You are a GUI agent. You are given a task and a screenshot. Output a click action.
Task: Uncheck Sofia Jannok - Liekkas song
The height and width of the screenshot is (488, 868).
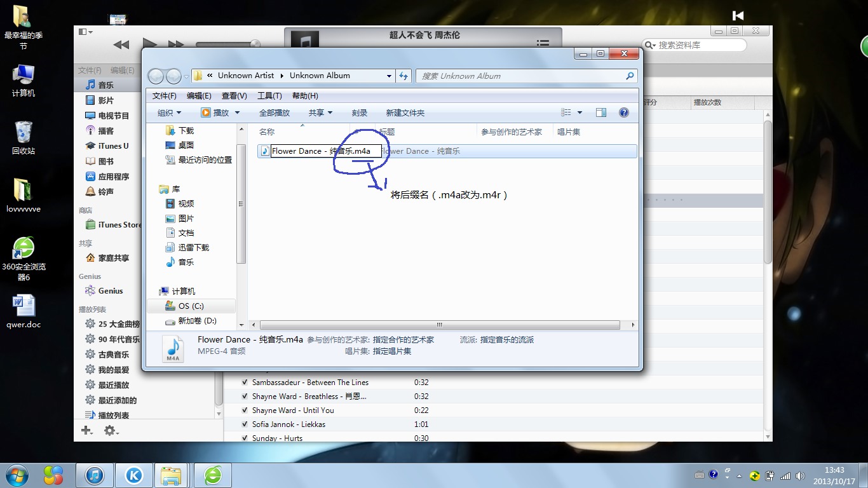tap(245, 424)
